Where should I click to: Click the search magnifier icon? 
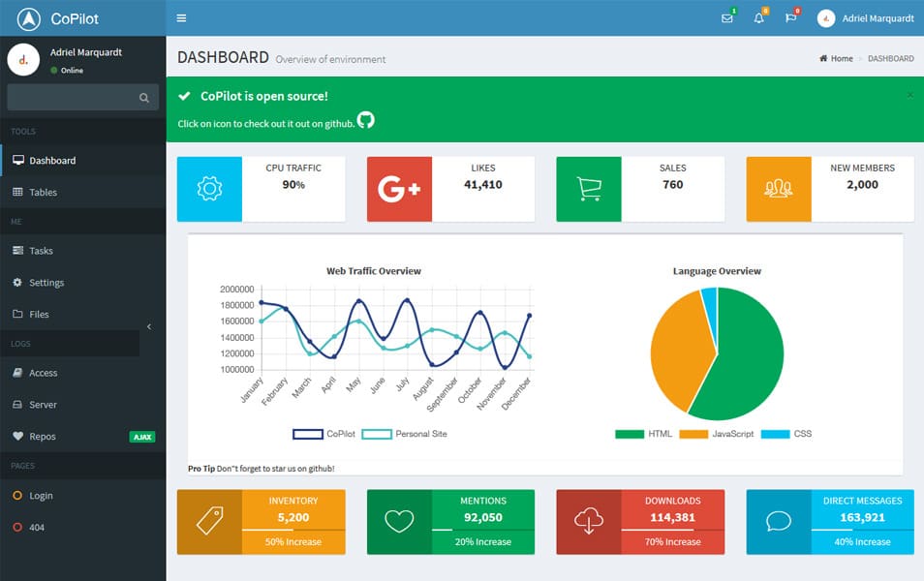pyautogui.click(x=143, y=98)
